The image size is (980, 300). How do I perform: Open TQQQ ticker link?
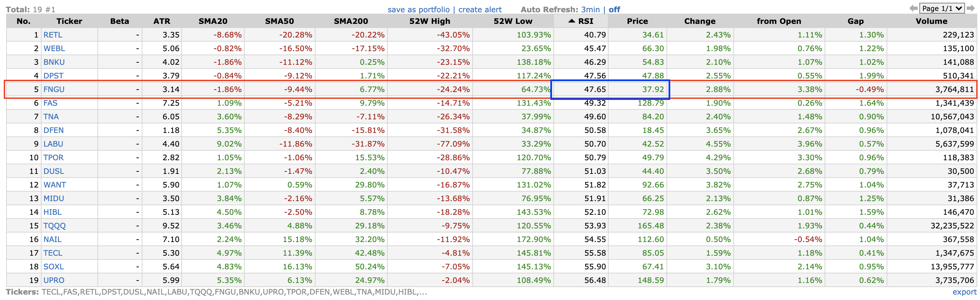(x=55, y=226)
